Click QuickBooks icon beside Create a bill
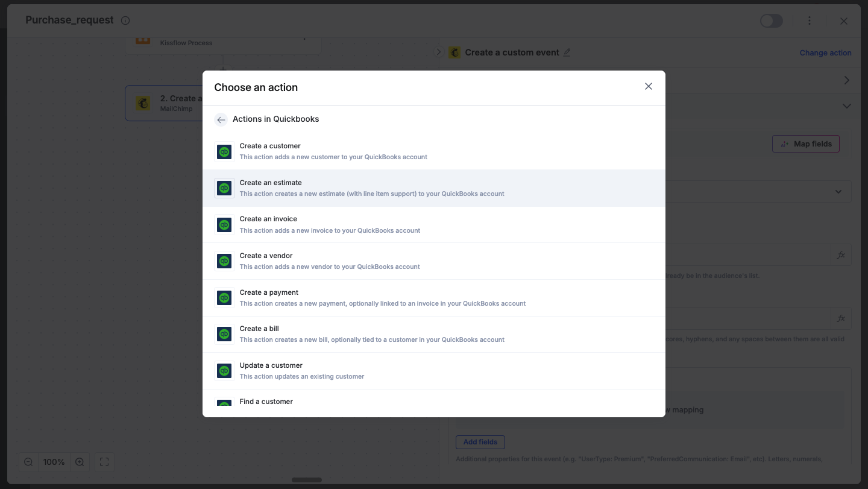The image size is (868, 489). (x=224, y=334)
